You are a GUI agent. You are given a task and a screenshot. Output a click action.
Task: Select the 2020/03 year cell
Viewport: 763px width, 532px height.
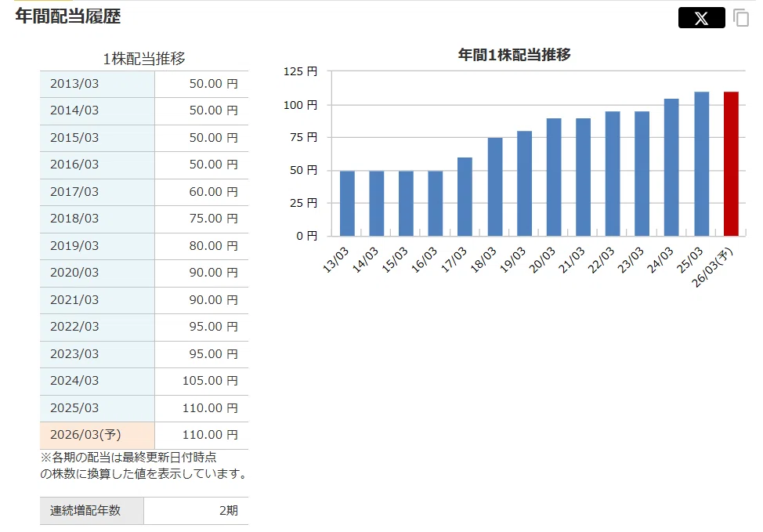click(x=97, y=273)
